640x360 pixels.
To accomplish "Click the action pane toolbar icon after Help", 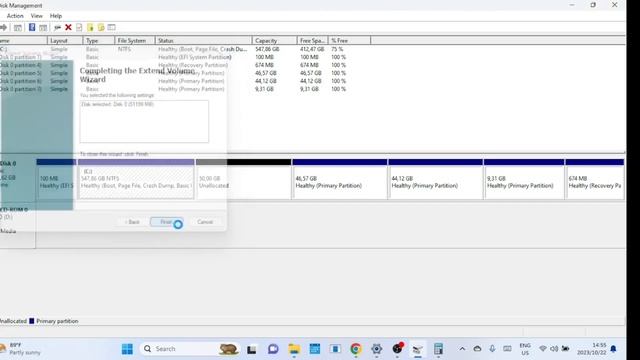I will coord(43,27).
